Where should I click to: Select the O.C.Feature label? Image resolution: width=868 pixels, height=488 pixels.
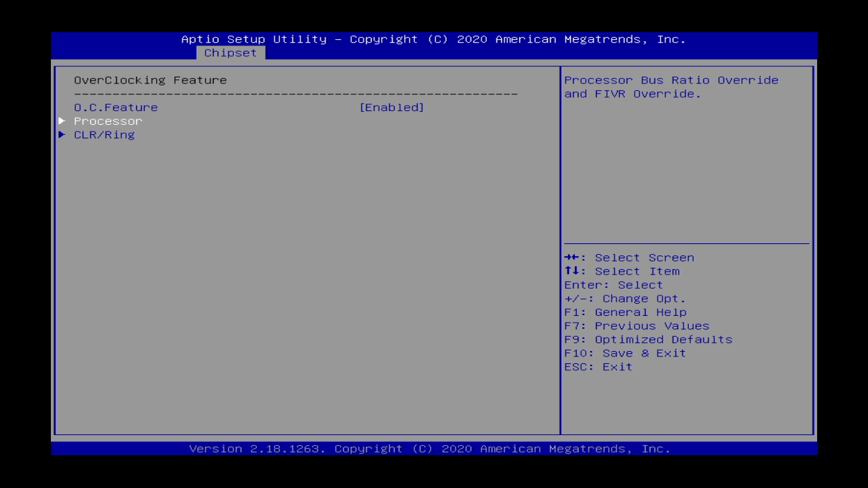(116, 107)
